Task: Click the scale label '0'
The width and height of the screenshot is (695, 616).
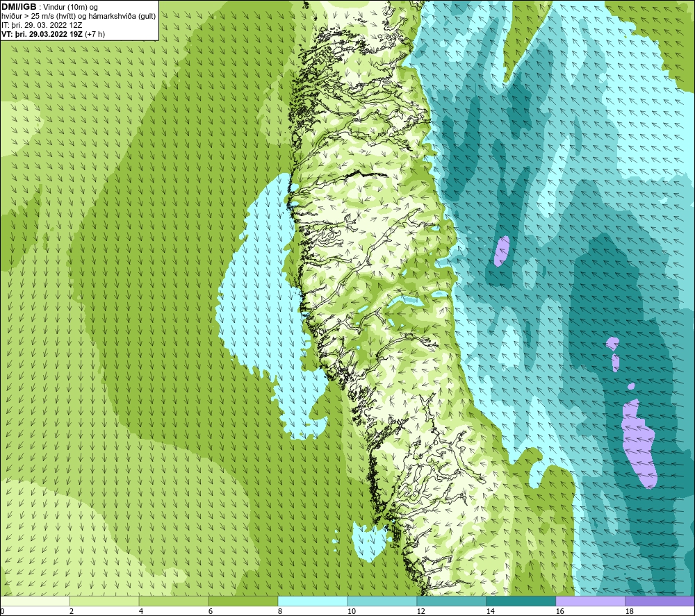Action: click(x=2, y=611)
